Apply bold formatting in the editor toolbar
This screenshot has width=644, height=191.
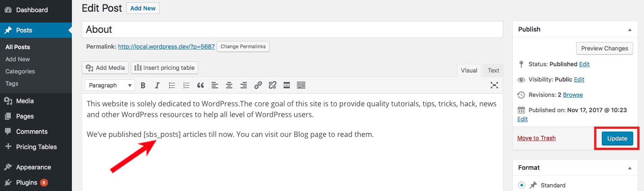click(x=143, y=85)
